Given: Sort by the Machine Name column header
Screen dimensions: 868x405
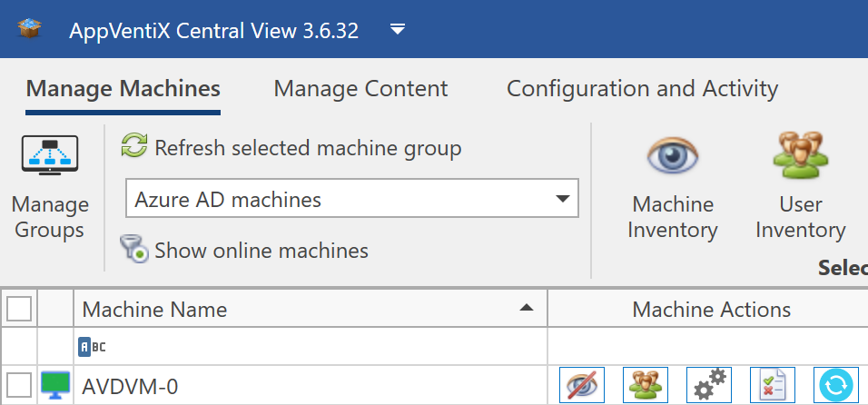Looking at the screenshot, I should [300, 310].
